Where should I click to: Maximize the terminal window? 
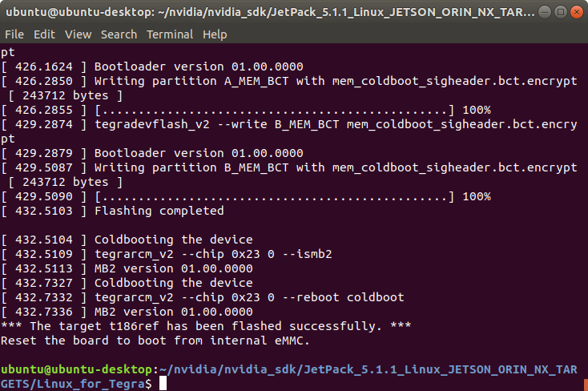tap(561, 12)
